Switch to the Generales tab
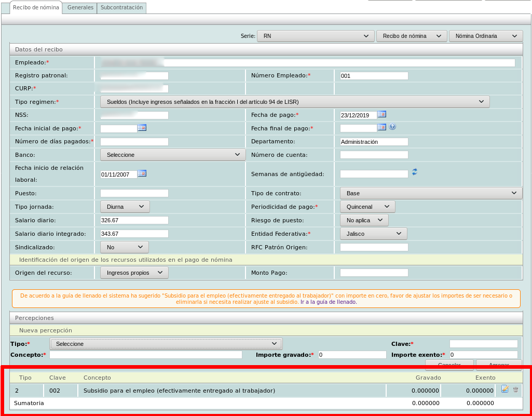This screenshot has height=416, width=532. 80,7
